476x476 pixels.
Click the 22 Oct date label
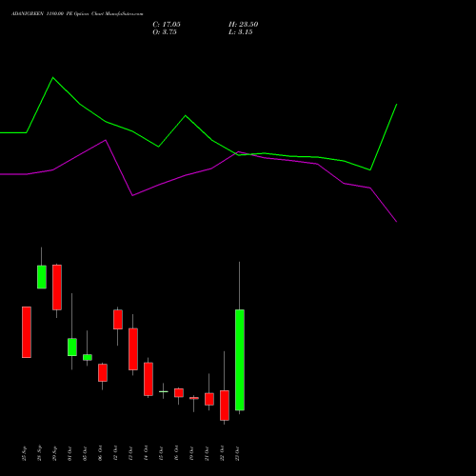pos(222,453)
